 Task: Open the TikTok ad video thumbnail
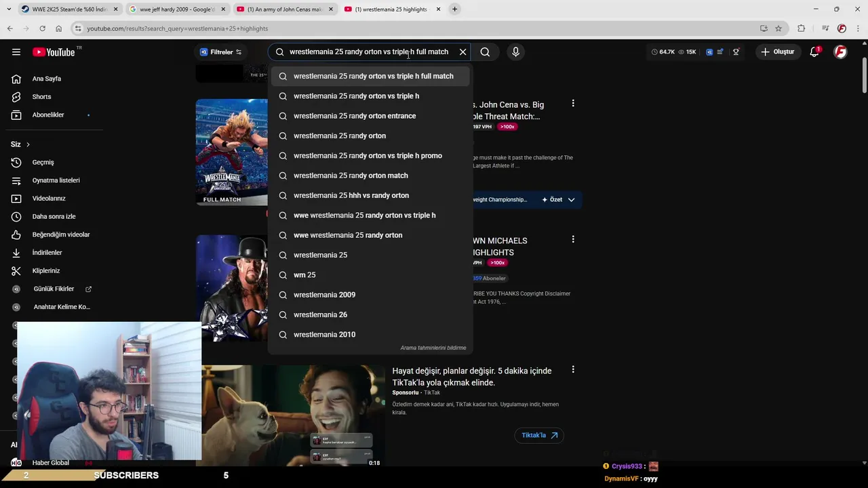coord(294,415)
